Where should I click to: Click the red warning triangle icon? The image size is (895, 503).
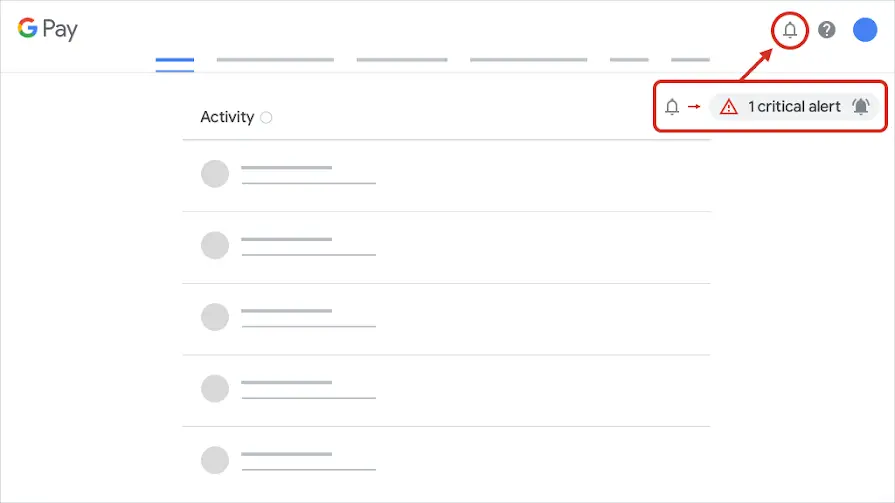click(729, 107)
